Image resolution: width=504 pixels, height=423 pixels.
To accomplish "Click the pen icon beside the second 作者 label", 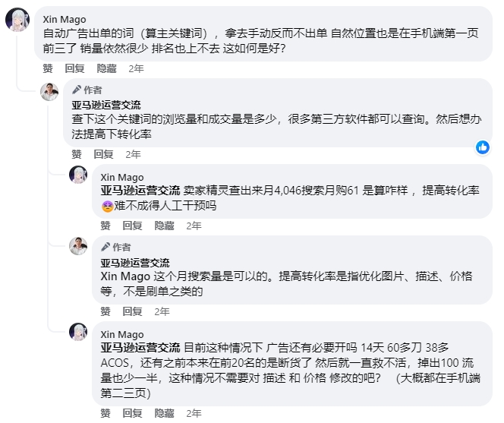I will point(106,247).
